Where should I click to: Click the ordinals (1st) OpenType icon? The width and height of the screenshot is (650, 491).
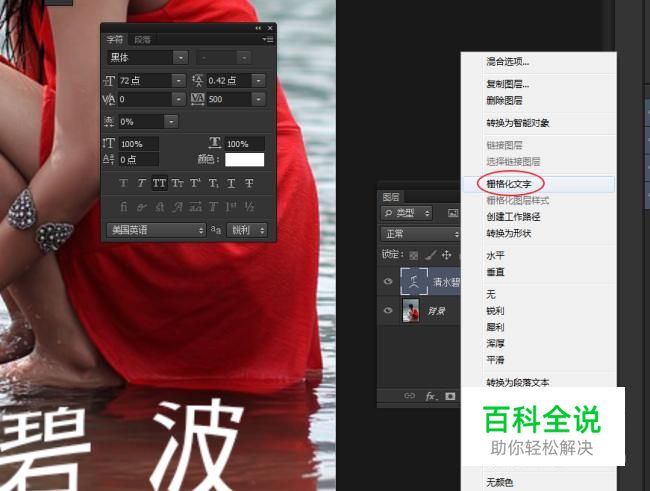click(231, 207)
